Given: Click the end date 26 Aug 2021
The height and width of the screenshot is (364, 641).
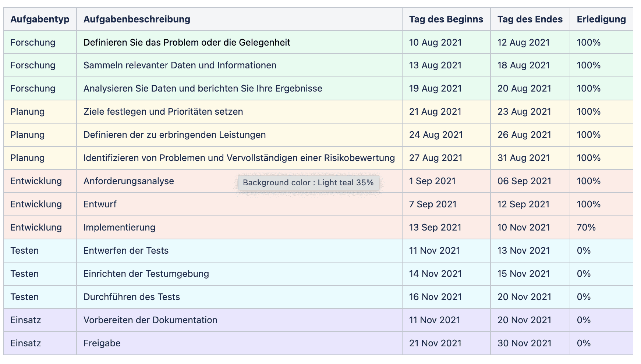Looking at the screenshot, I should 524,135.
